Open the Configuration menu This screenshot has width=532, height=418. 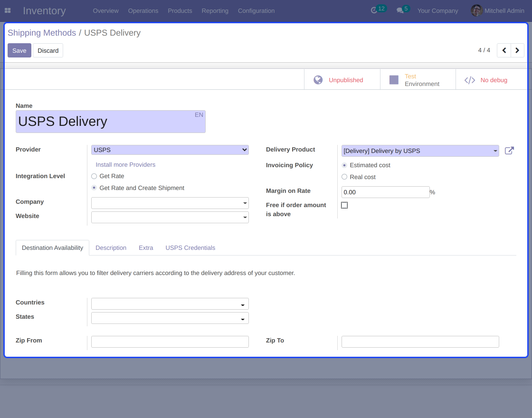click(x=256, y=10)
